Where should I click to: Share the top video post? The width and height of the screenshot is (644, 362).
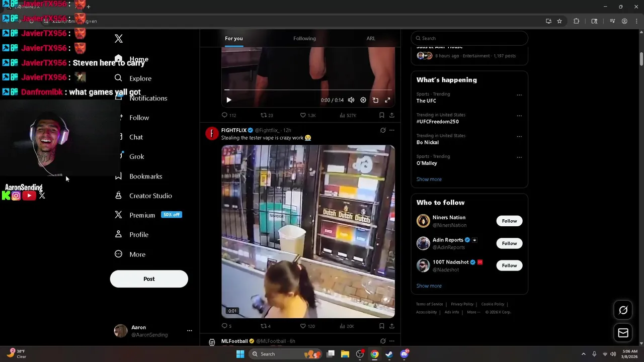coord(392,115)
